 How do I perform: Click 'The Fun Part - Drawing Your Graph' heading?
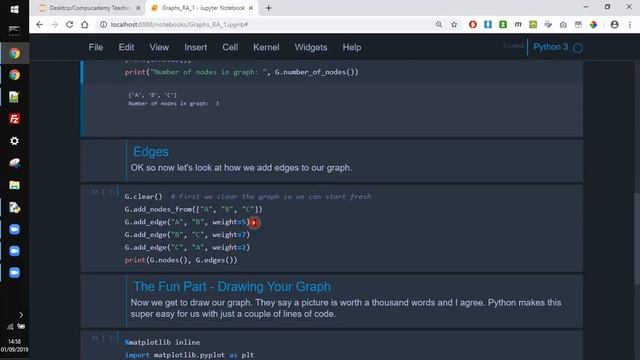[x=232, y=287]
